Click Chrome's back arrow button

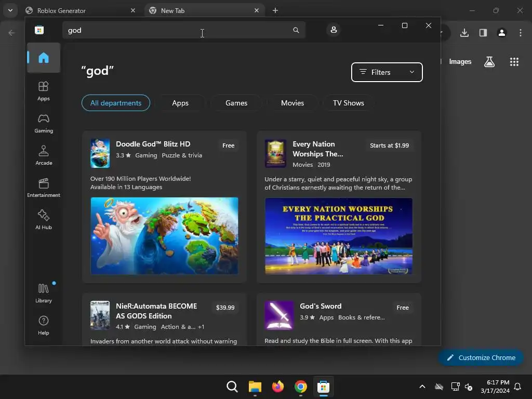tap(11, 33)
